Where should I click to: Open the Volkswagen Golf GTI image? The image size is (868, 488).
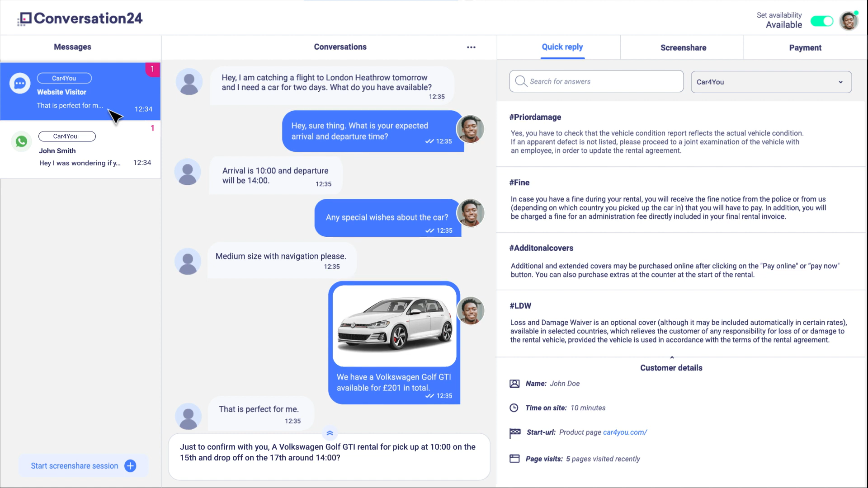click(x=394, y=325)
